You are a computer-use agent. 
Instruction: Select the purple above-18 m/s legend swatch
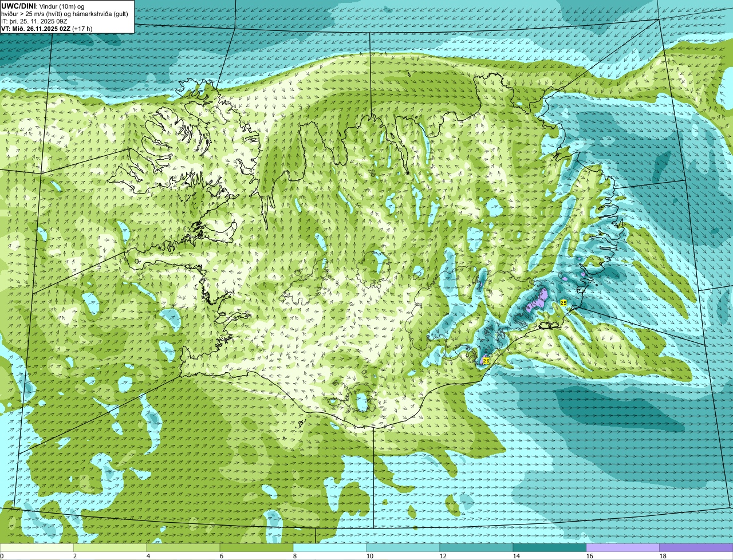pos(696,548)
